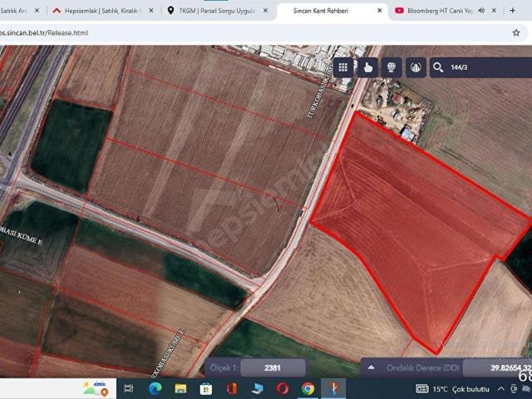Screen dimensions: 532x399
Task: Switch to the TKGM Parsel Sorgu tab
Action: click(214, 11)
